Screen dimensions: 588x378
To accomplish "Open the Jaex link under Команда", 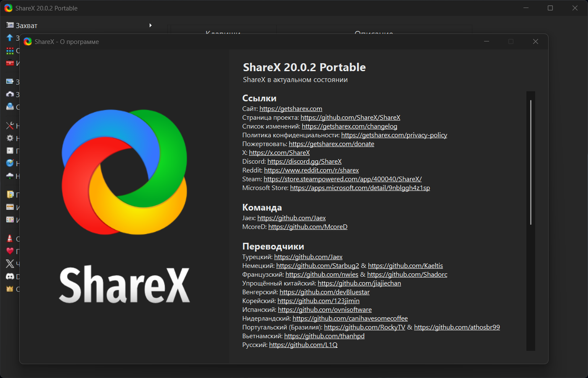I will 292,218.
